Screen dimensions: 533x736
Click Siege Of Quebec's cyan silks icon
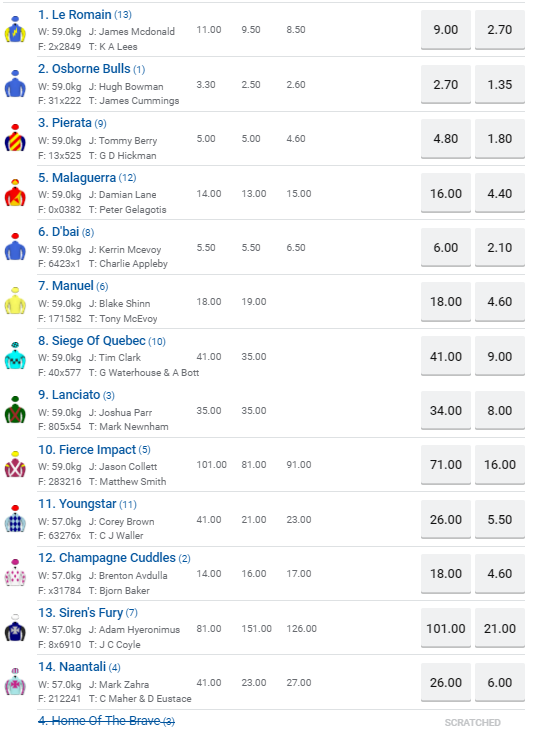coord(15,355)
